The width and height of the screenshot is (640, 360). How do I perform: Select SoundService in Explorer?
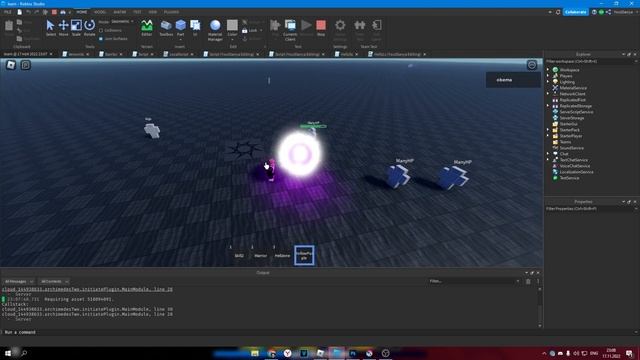571,148
